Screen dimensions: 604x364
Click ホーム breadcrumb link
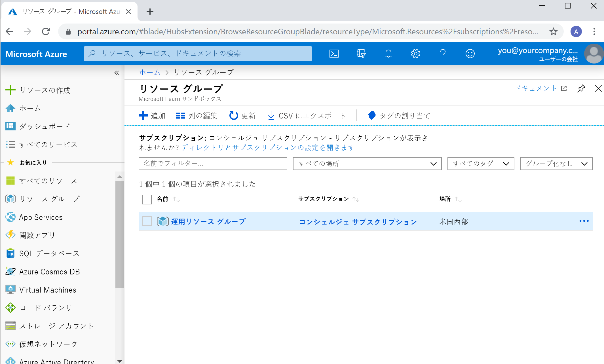149,72
